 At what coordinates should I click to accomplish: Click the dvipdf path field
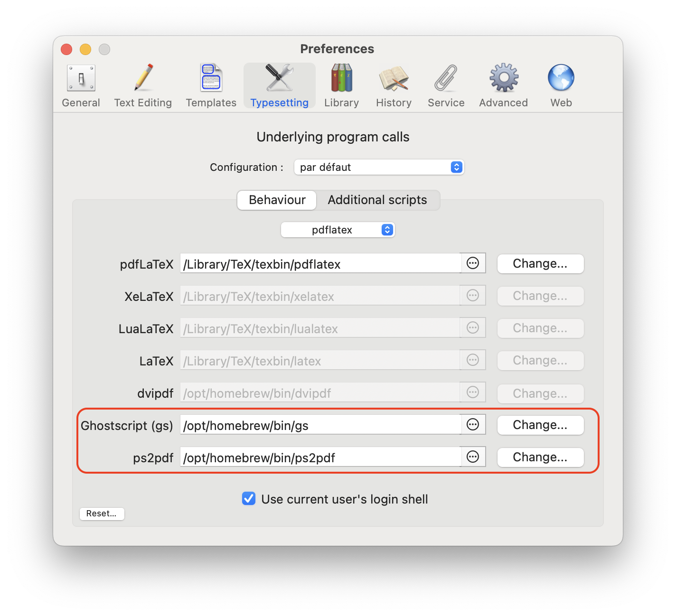(x=320, y=392)
